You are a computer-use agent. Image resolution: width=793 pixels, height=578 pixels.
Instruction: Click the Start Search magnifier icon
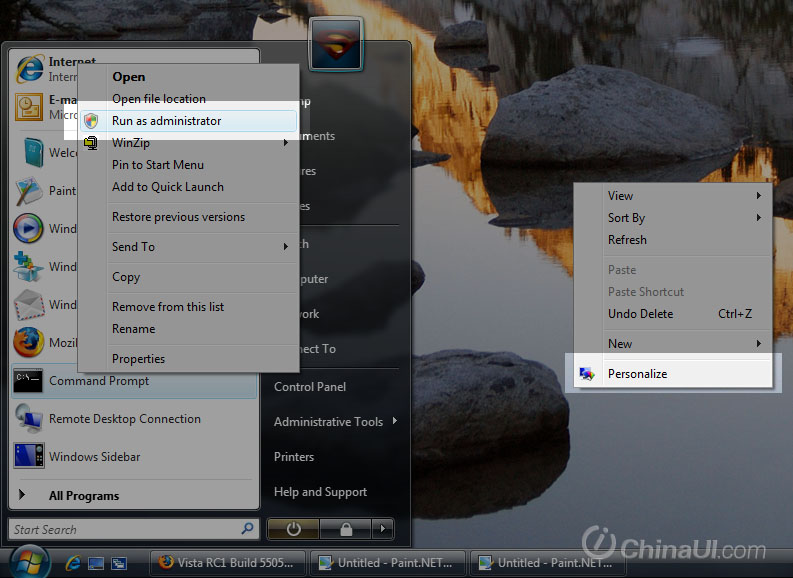247,529
